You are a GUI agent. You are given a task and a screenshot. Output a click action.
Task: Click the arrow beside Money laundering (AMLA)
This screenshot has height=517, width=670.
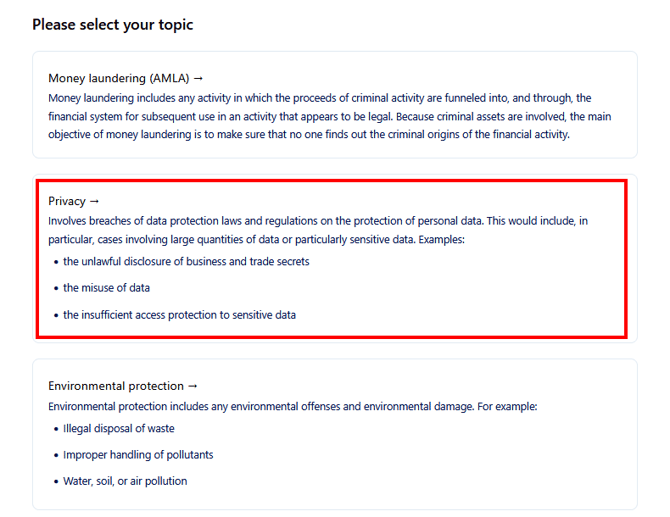[198, 78]
